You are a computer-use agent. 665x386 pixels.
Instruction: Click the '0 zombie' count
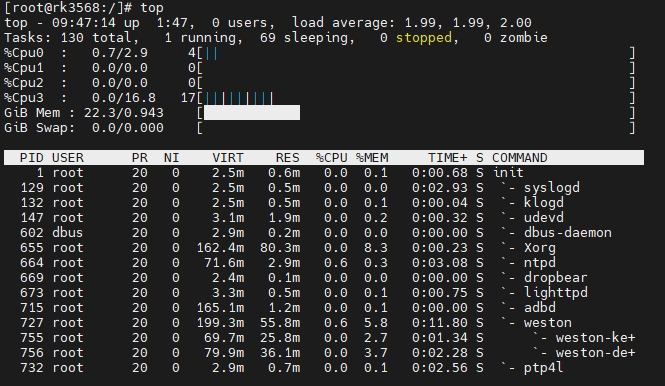(x=516, y=38)
